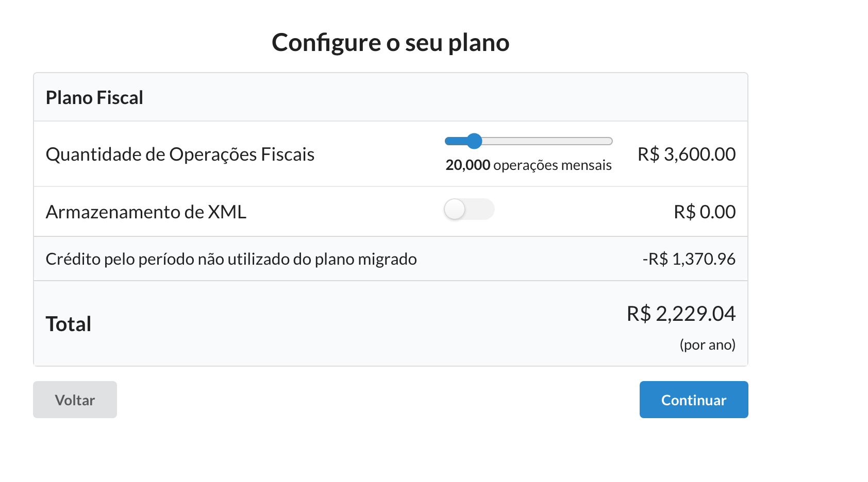The width and height of the screenshot is (868, 482).
Task: Click the 'Quantidade de Operações Fiscais' label
Action: coord(180,154)
